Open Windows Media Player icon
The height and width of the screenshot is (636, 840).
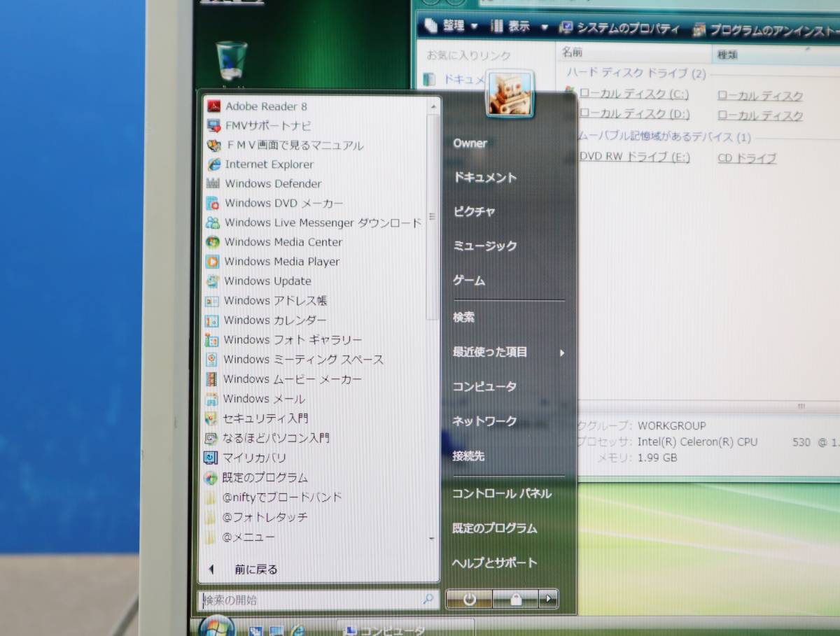[x=213, y=262]
